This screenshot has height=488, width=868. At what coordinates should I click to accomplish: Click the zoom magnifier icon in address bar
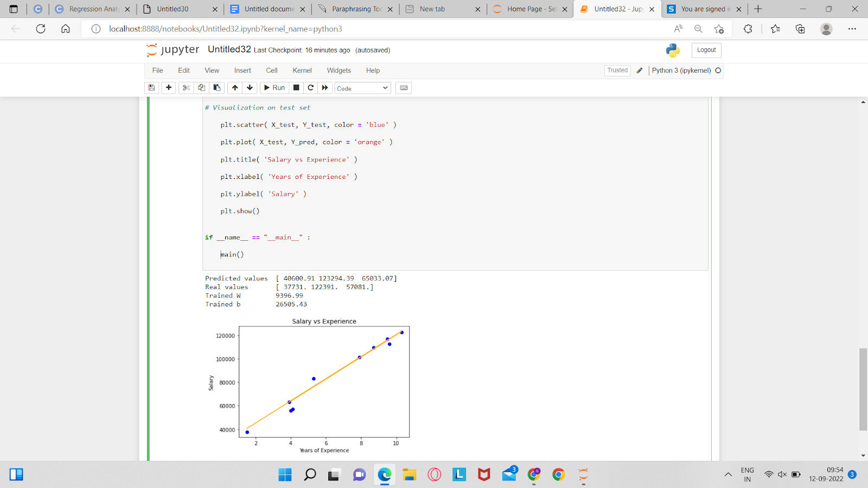coord(699,29)
